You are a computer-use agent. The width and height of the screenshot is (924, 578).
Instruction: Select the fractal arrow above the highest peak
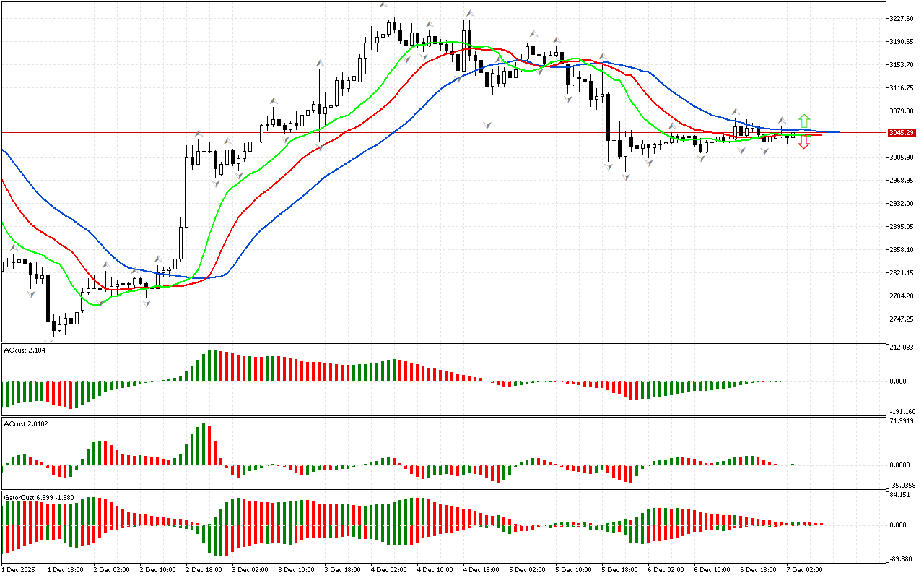[x=383, y=6]
